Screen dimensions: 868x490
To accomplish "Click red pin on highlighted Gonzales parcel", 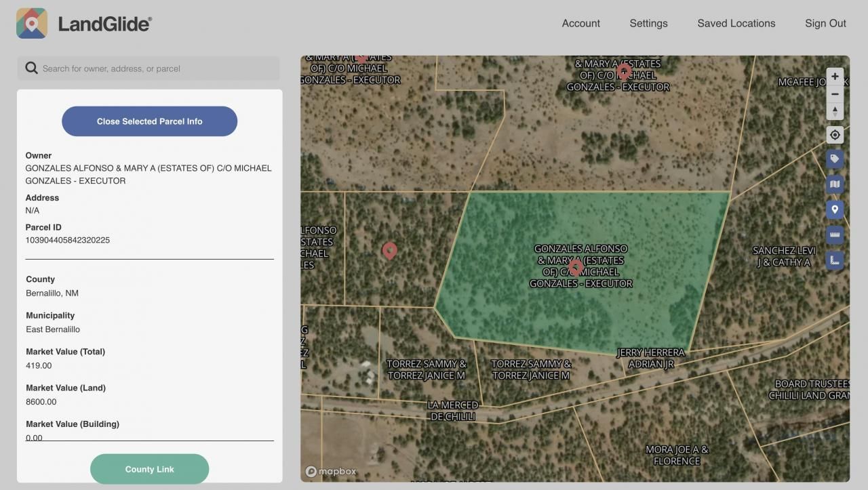I will pos(575,267).
